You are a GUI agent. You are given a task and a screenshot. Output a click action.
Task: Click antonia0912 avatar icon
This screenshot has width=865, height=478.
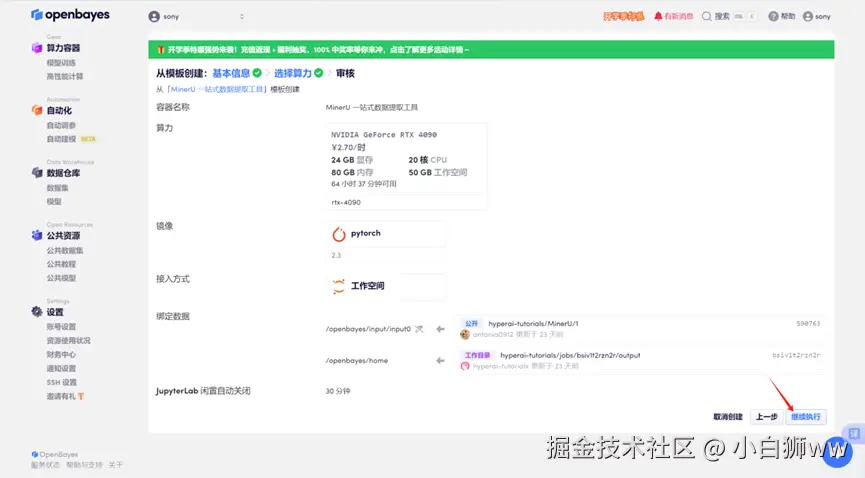click(x=465, y=334)
